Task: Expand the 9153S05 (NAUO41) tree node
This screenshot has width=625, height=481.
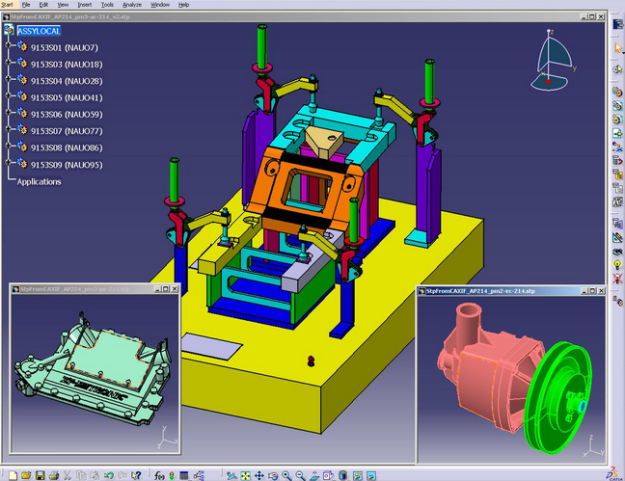Action: [8, 97]
